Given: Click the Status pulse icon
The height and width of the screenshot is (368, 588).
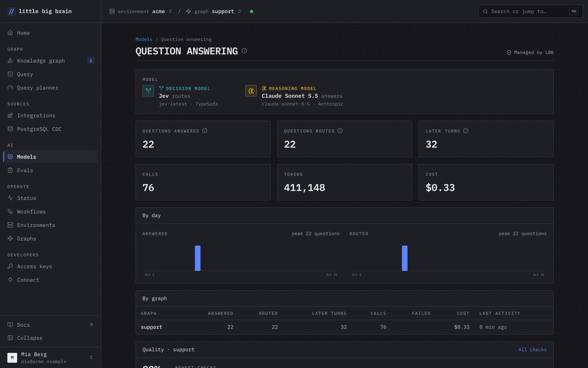Looking at the screenshot, I should click(x=10, y=198).
